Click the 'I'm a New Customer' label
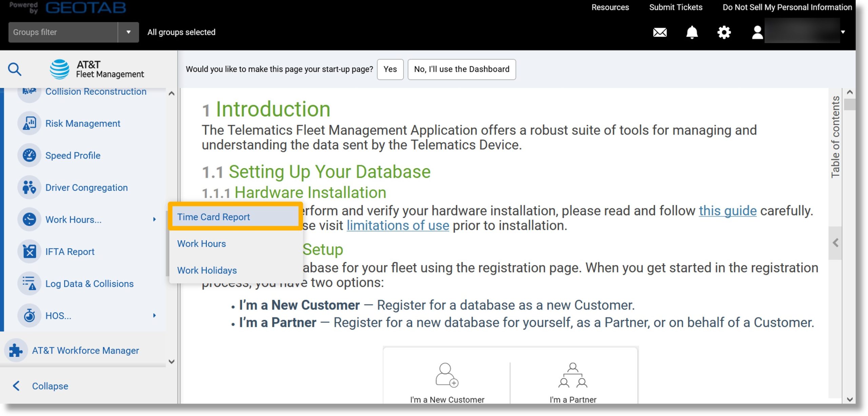868x416 pixels. pyautogui.click(x=447, y=400)
